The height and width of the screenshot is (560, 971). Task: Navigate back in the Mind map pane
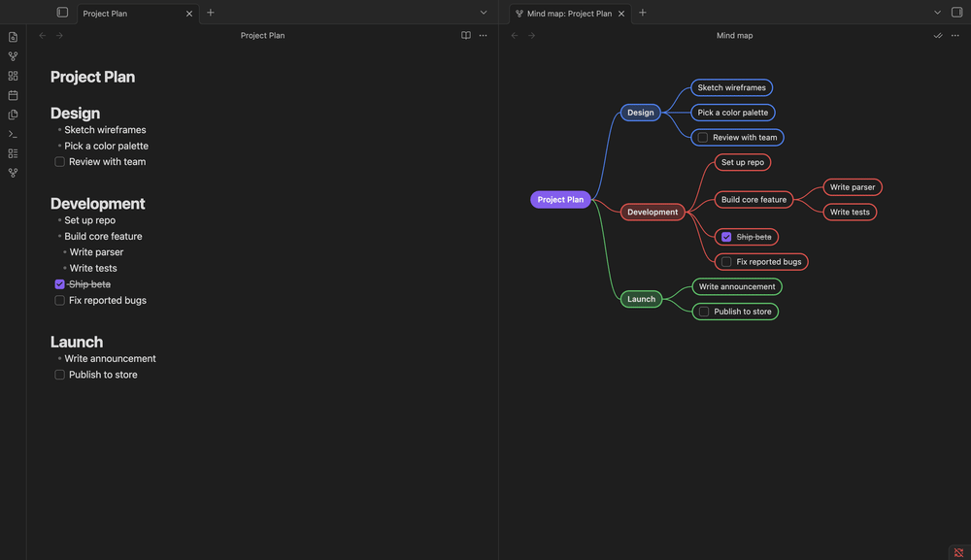click(x=515, y=35)
